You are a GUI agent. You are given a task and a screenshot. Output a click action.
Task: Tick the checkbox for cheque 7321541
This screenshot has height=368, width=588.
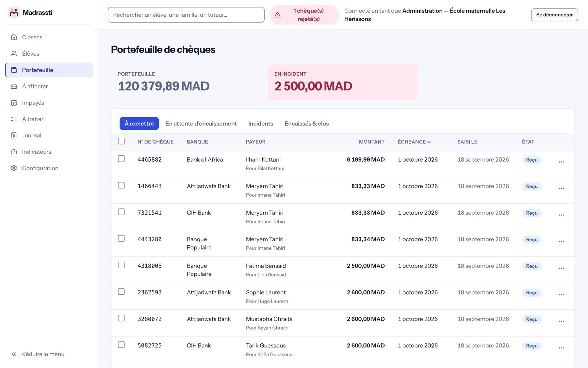point(121,212)
